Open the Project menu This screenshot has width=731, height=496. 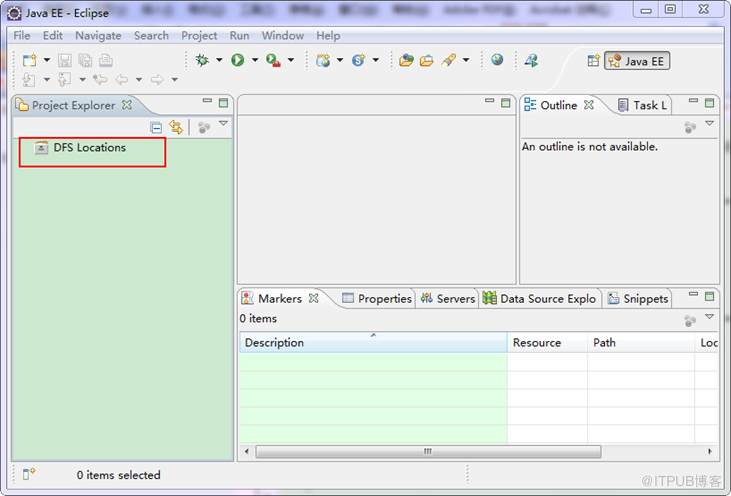199,35
